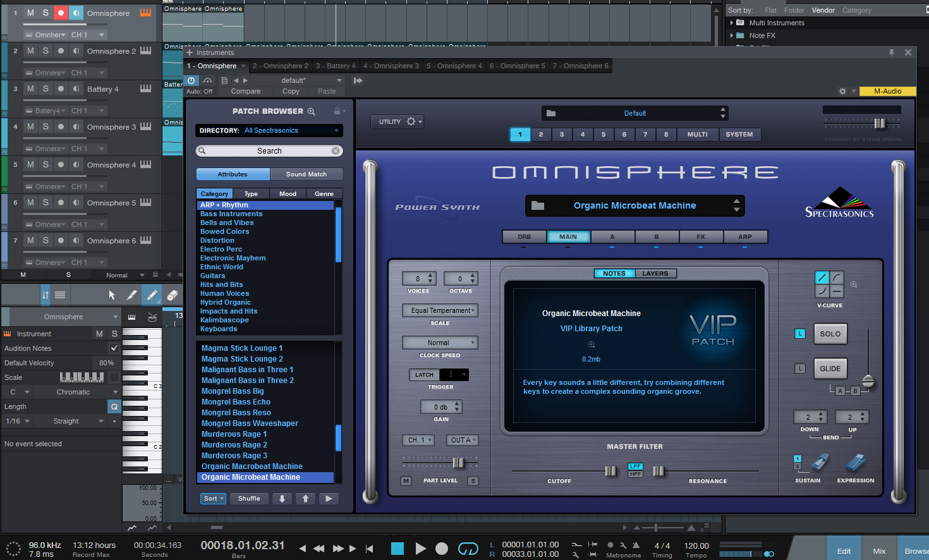Click the Sustain pedal icon
Screen dimensions: 929x560
820,462
